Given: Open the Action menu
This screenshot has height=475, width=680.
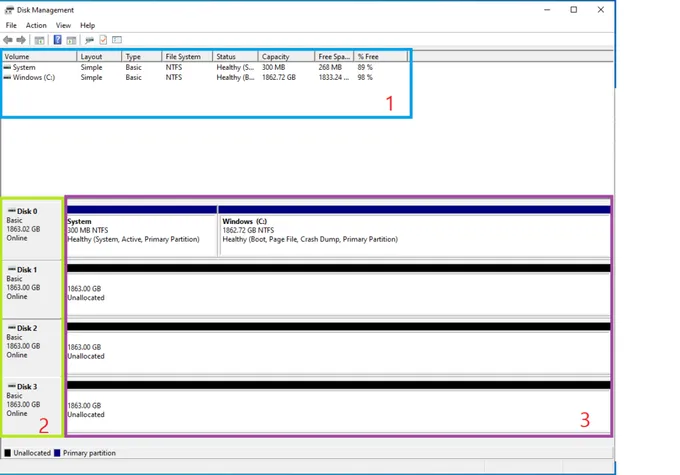Looking at the screenshot, I should pos(36,25).
